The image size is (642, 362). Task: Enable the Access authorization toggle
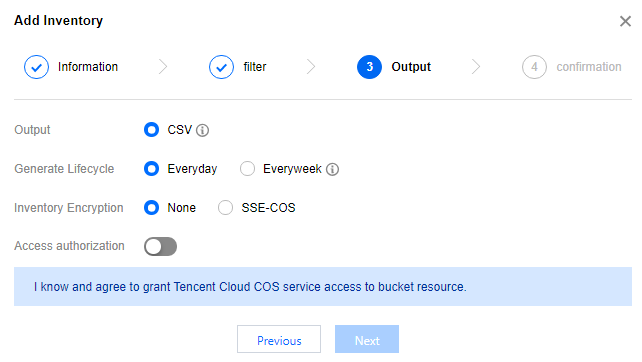click(160, 247)
